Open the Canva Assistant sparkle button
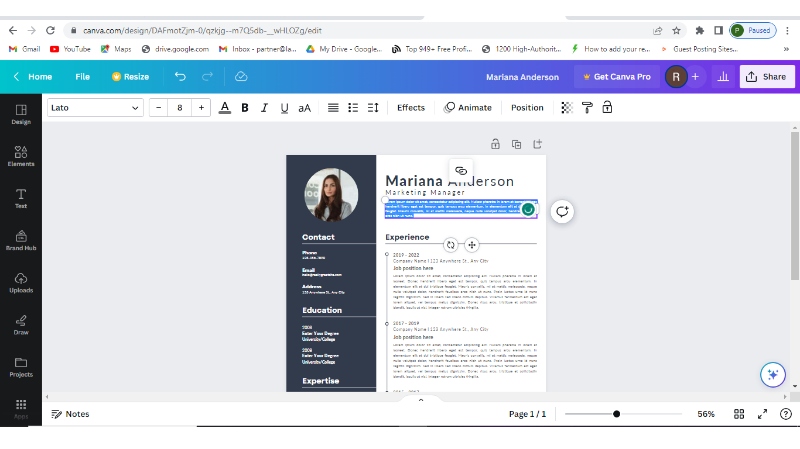The image size is (800, 449). pyautogui.click(x=772, y=374)
